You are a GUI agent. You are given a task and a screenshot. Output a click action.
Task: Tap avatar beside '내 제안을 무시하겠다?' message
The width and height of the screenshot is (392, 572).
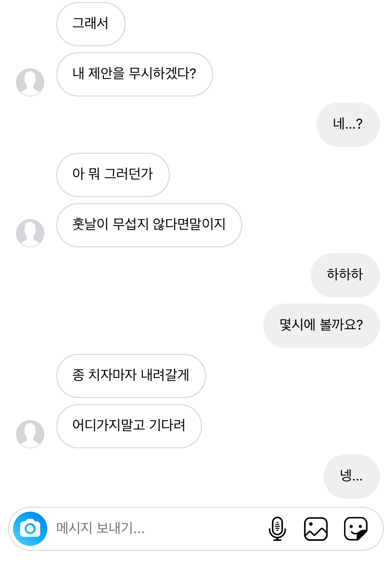(30, 82)
